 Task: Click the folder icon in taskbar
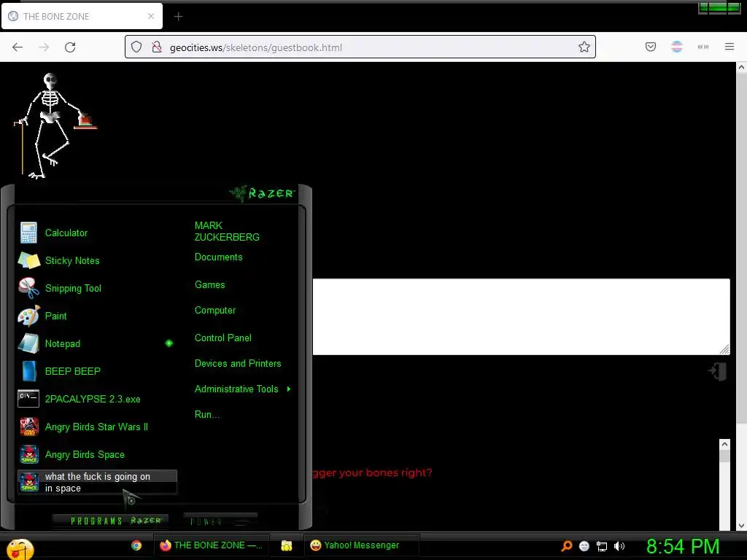click(x=286, y=545)
